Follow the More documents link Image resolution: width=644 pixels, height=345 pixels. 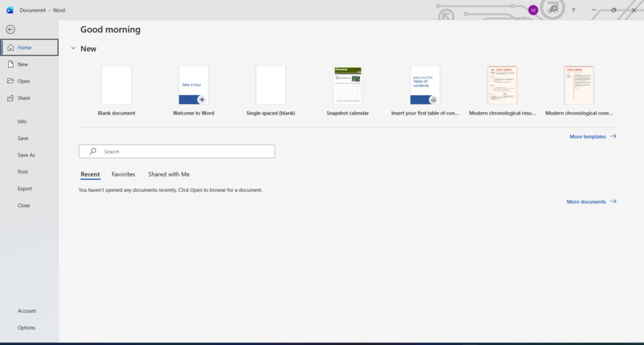tap(591, 202)
